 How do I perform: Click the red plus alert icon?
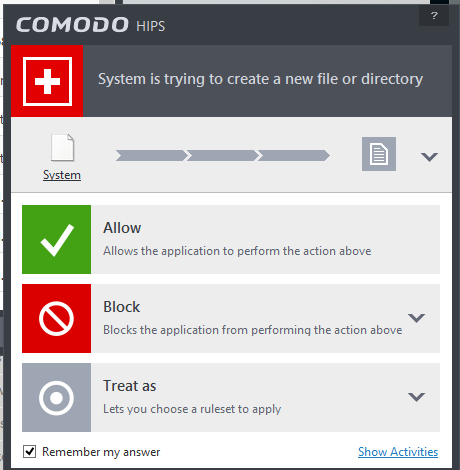click(47, 81)
